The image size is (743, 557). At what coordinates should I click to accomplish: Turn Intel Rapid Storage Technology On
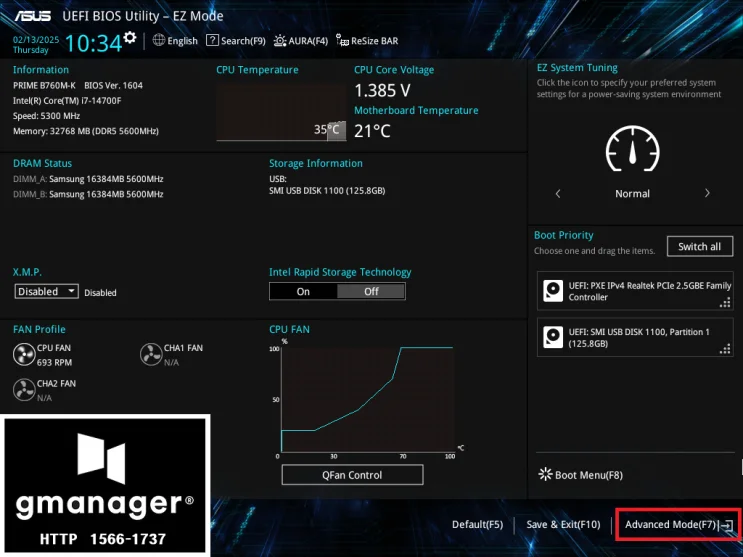coord(303,292)
